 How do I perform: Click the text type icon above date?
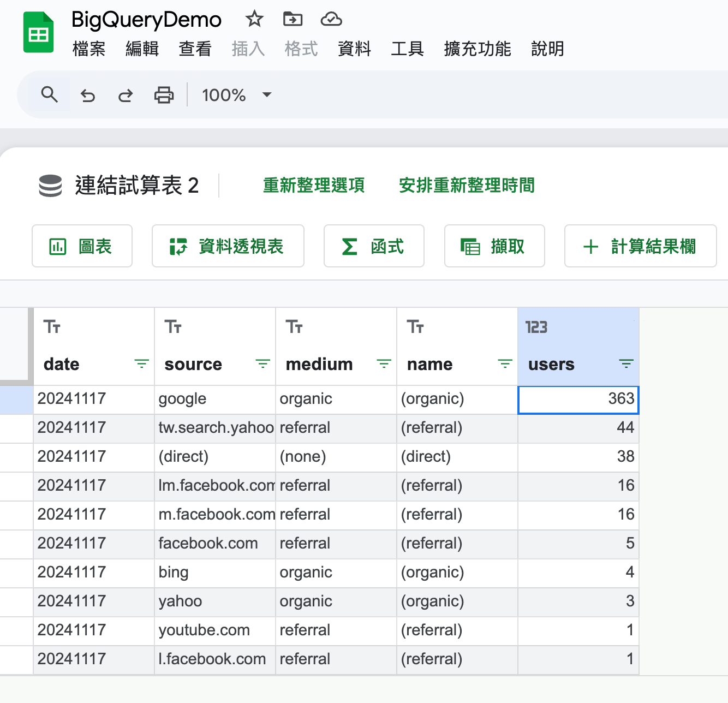tap(52, 327)
